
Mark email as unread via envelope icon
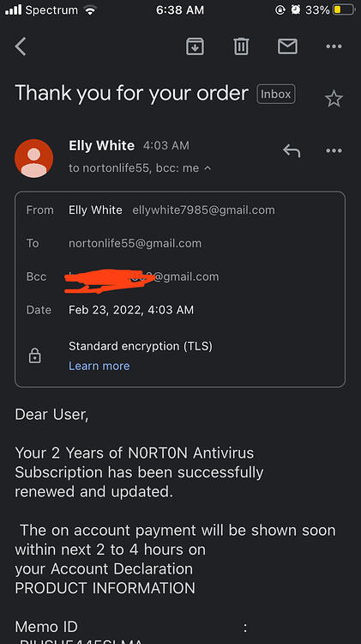point(287,46)
